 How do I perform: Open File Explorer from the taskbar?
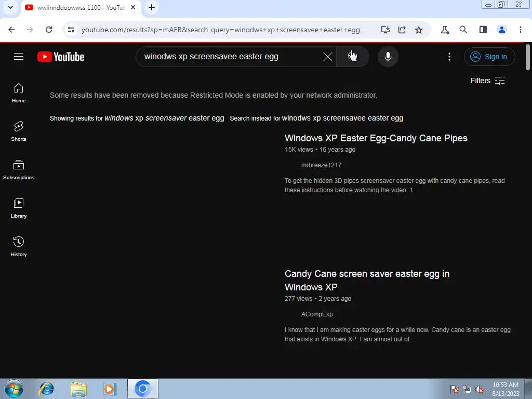pos(78,389)
